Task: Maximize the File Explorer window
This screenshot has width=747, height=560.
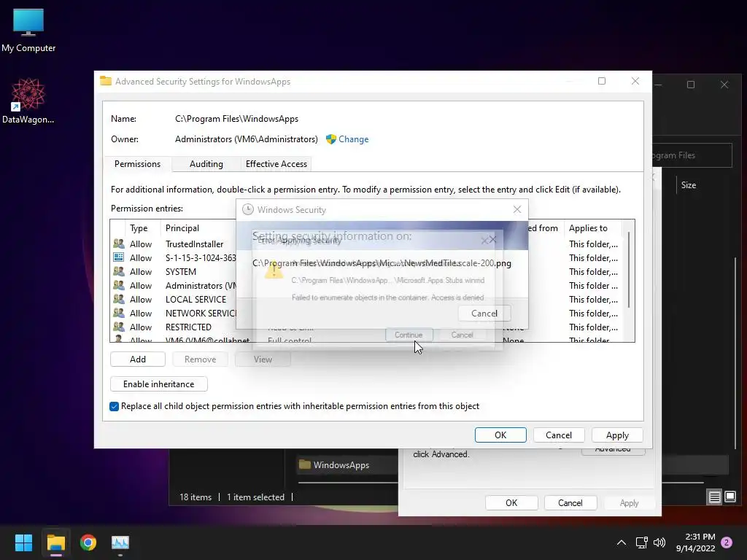Action: point(691,85)
